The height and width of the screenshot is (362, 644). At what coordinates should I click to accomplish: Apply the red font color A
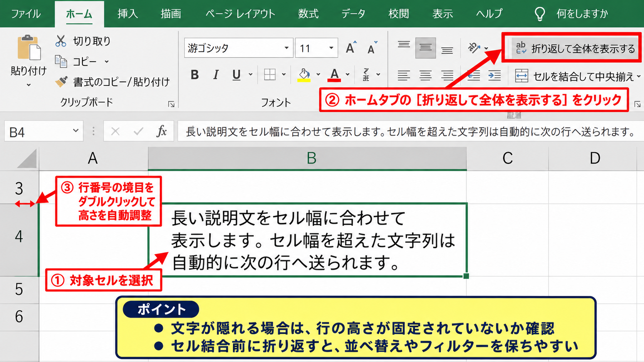coord(334,75)
